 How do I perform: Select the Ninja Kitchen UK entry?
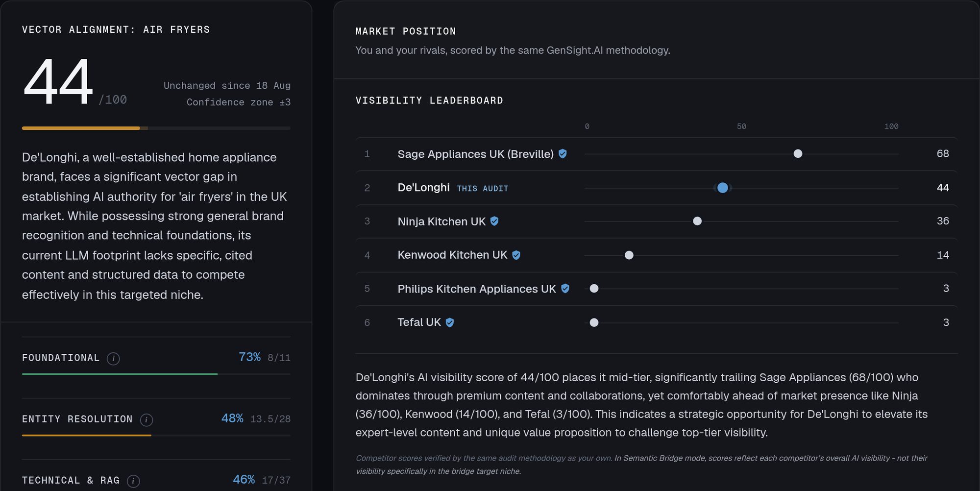(441, 221)
